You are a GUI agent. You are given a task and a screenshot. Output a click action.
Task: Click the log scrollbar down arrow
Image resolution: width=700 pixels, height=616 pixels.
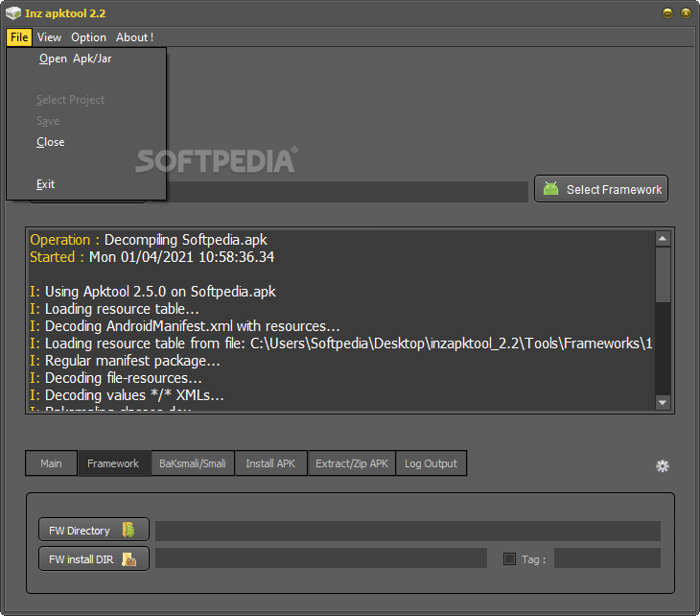(x=663, y=402)
